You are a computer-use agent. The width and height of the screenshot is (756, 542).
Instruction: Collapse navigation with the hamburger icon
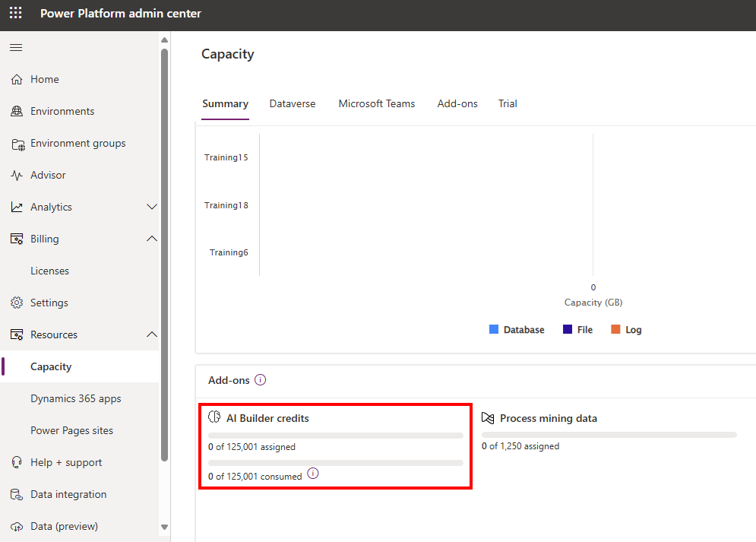[16, 47]
